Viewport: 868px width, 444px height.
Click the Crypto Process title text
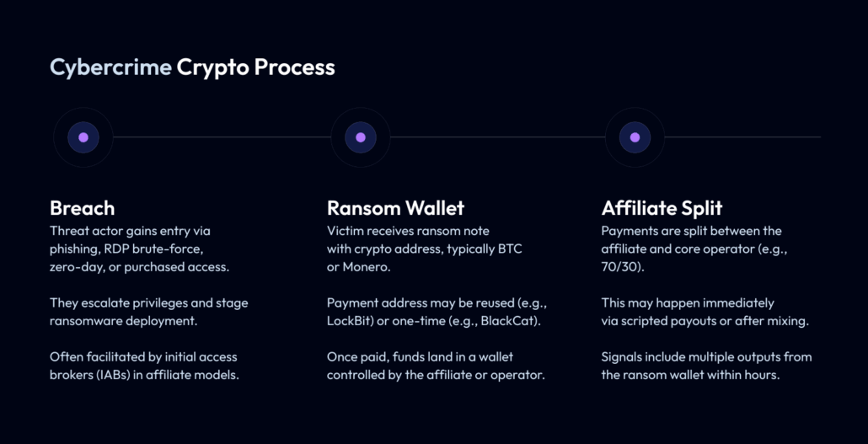[255, 67]
